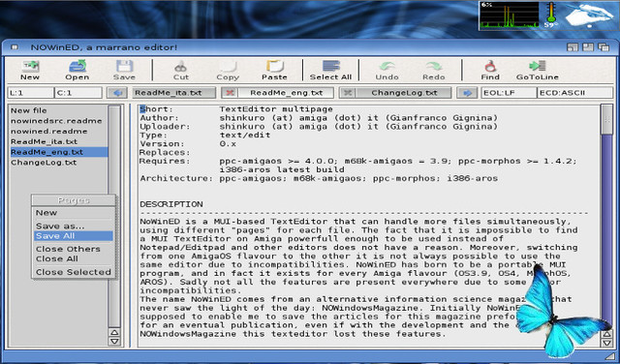
Task: Open Find with the magnifier icon
Action: click(490, 70)
